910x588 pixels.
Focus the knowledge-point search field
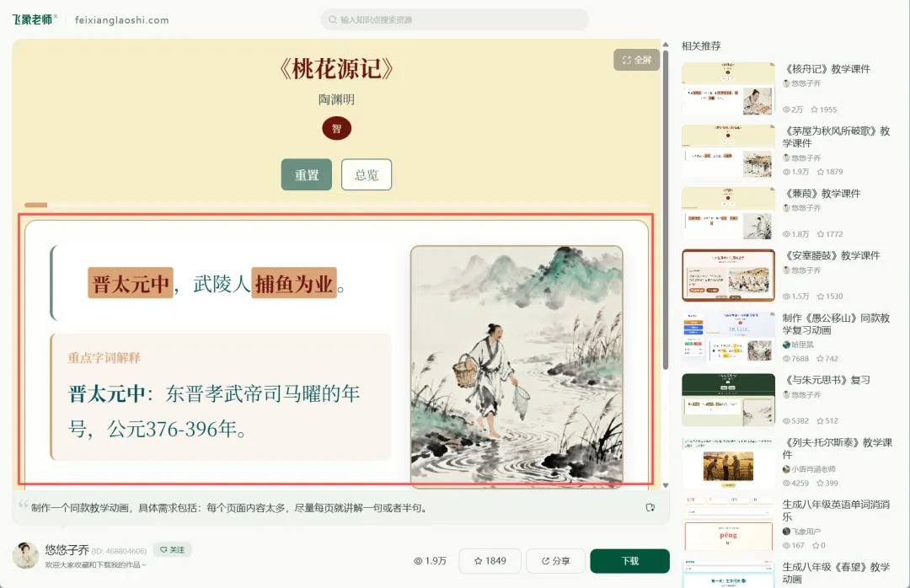454,19
